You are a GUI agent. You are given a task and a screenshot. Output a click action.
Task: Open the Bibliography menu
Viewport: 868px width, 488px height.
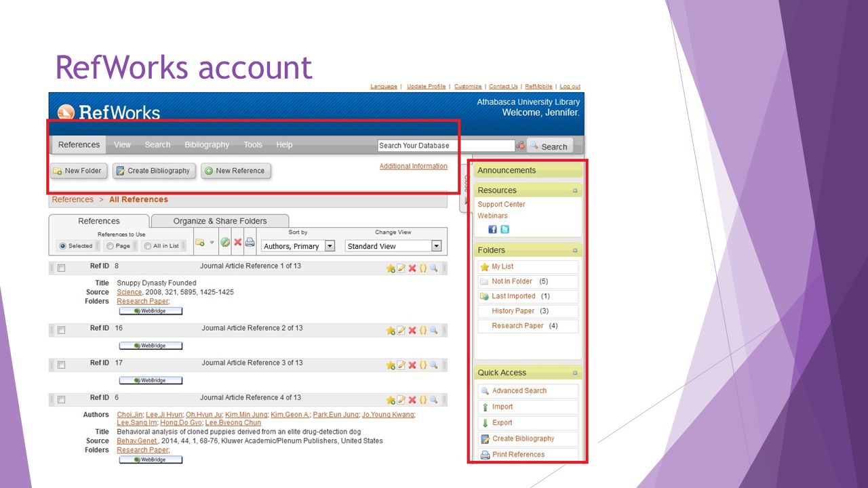click(x=207, y=144)
